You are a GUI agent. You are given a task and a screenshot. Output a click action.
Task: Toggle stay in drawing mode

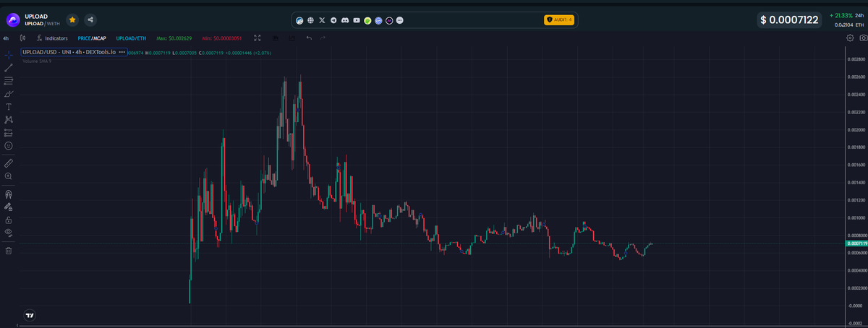[x=9, y=207]
